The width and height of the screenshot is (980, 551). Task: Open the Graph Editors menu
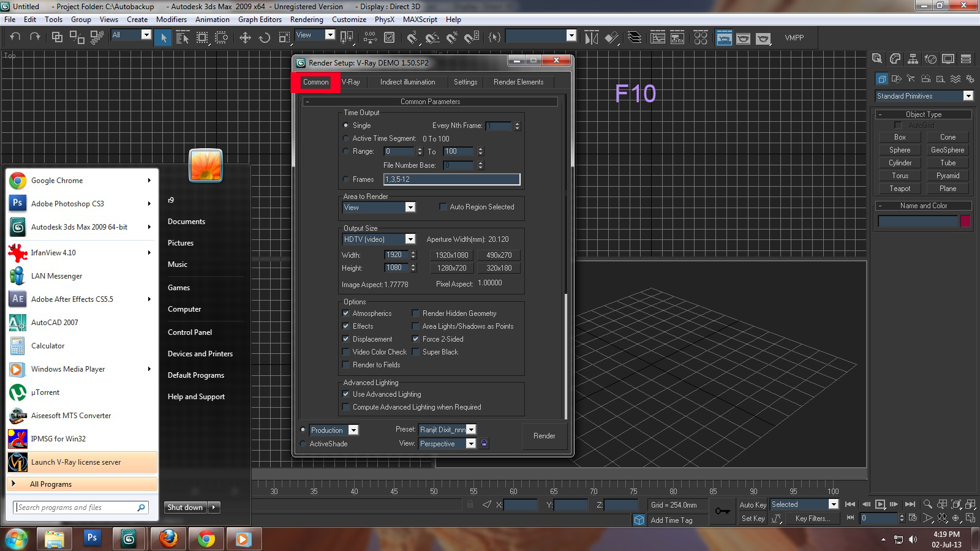pyautogui.click(x=260, y=20)
